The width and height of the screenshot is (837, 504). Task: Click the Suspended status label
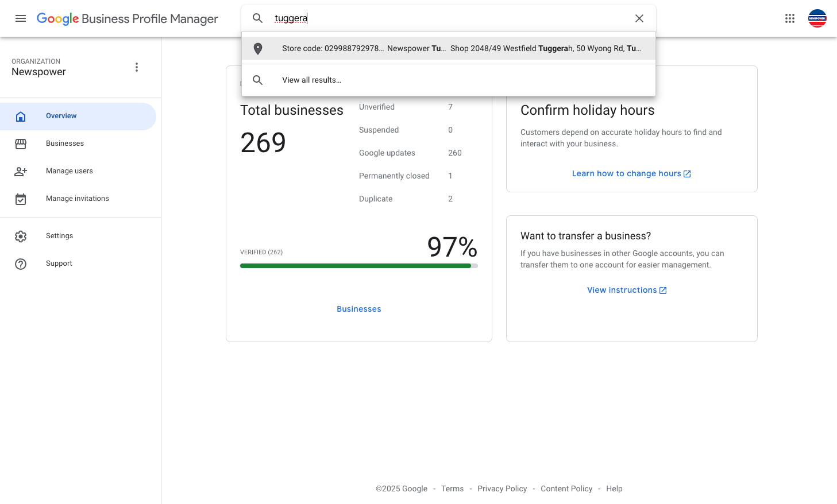pyautogui.click(x=379, y=130)
